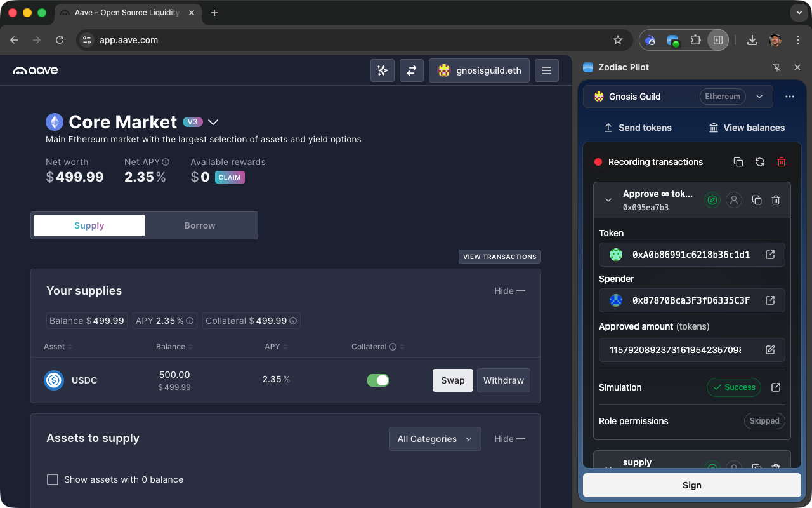Check Show assets with 0 balance
This screenshot has height=508, width=812.
pos(53,479)
